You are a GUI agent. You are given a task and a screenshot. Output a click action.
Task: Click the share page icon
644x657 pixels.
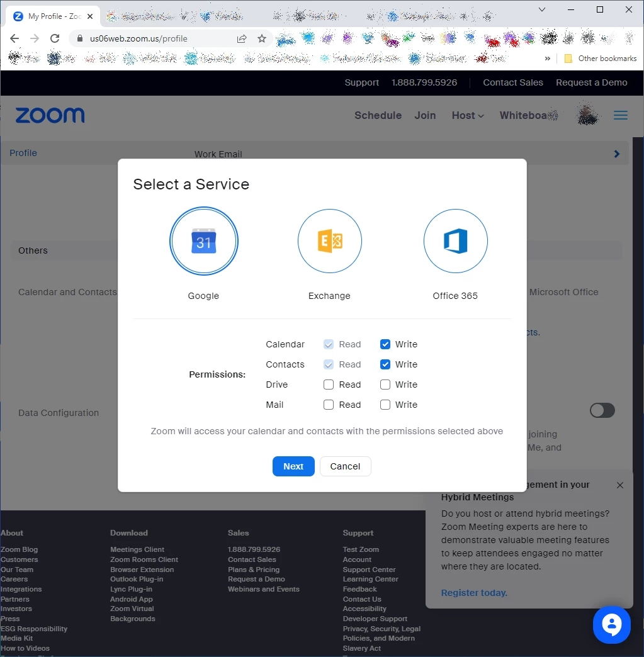pyautogui.click(x=242, y=38)
